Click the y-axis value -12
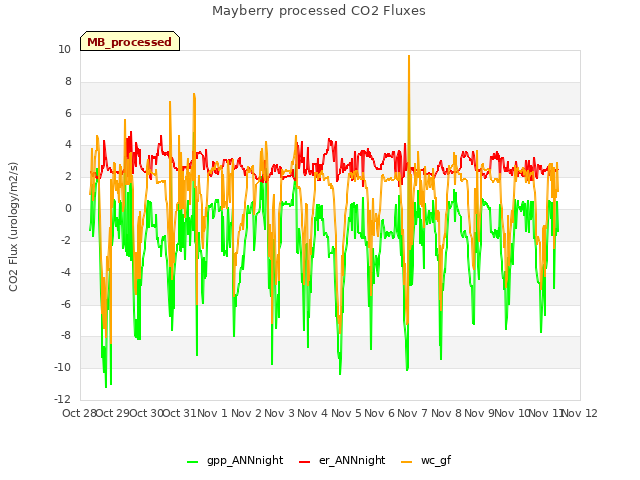This screenshot has width=640, height=480. point(62,399)
